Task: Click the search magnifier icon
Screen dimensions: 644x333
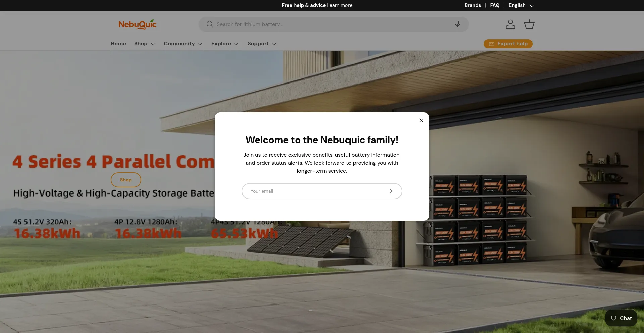Action: coord(210,24)
